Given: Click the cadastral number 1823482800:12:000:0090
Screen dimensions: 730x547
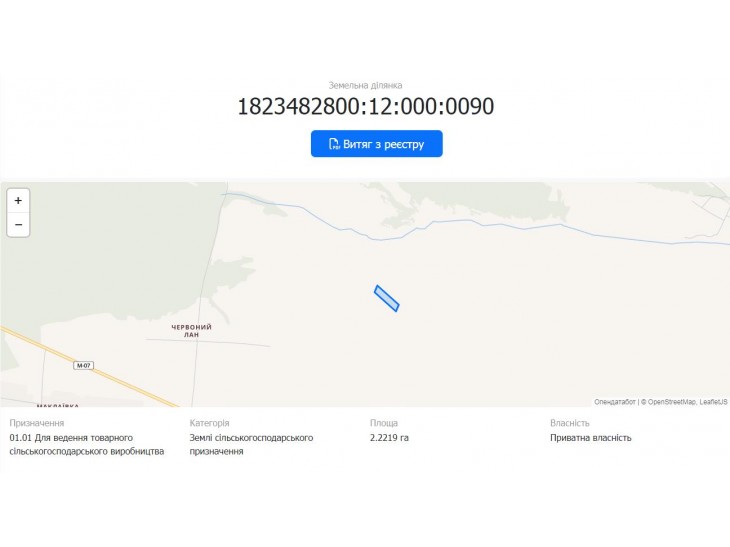Looking at the screenshot, I should tap(365, 106).
